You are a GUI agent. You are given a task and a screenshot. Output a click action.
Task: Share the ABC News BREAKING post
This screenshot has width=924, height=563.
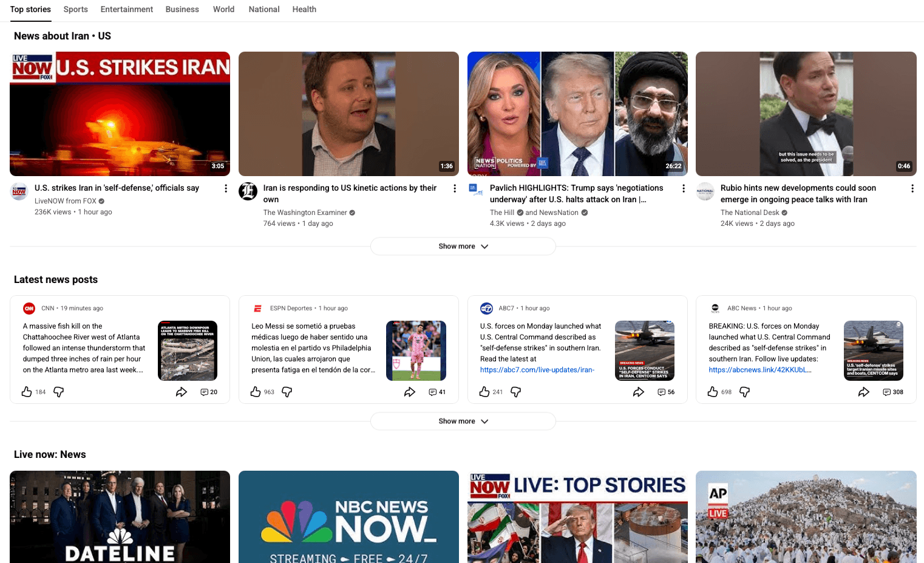click(x=864, y=392)
